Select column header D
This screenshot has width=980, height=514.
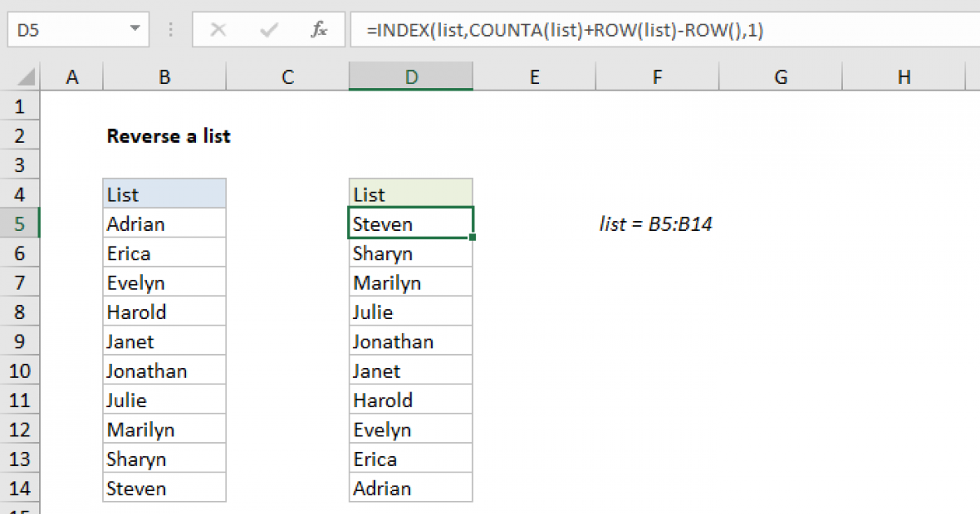[411, 76]
